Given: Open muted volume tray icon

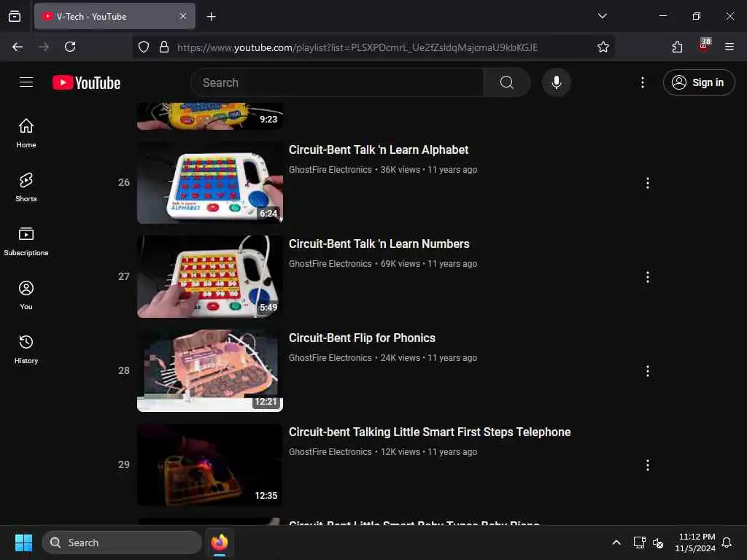Looking at the screenshot, I should click(658, 542).
